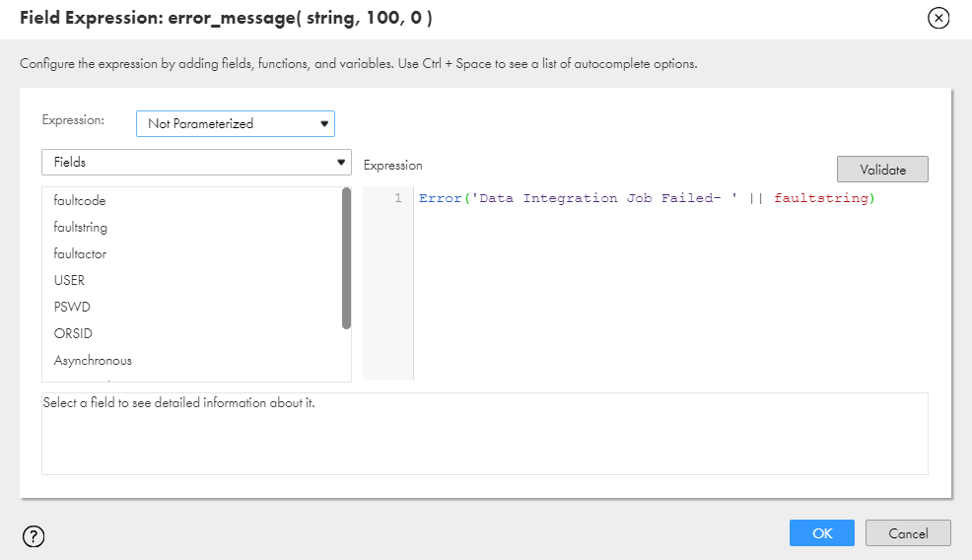This screenshot has height=560, width=972.
Task: Click line number 1 in editor gutter
Action: tap(398, 198)
